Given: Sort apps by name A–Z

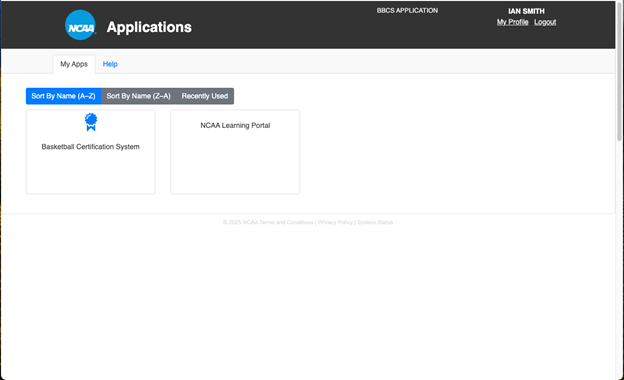Looking at the screenshot, I should point(63,96).
